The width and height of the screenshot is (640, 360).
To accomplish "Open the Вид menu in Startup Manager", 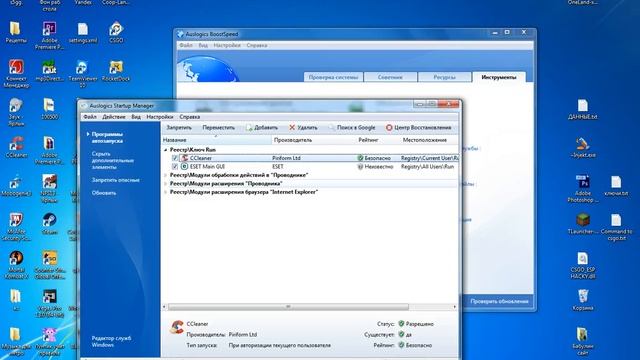I will 136,117.
